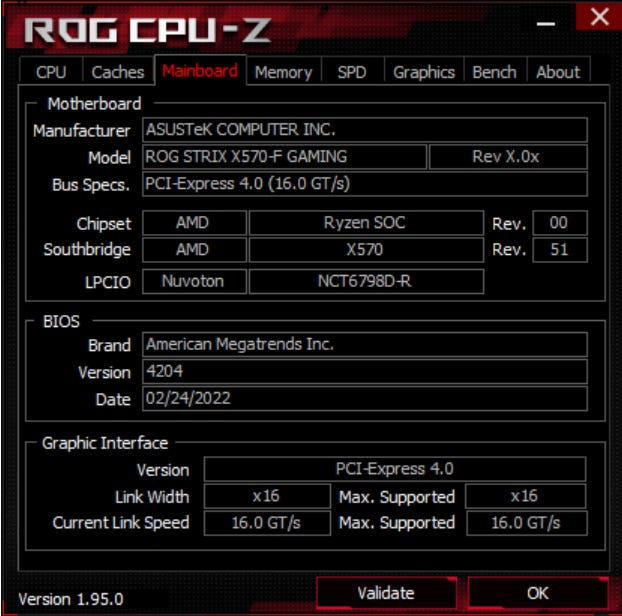Open the Caches tab
This screenshot has width=622, height=616.
pos(118,72)
